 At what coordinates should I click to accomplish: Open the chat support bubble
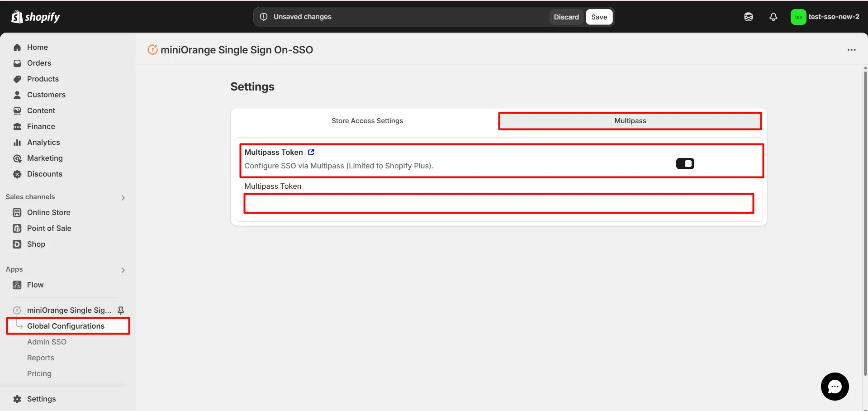click(835, 386)
